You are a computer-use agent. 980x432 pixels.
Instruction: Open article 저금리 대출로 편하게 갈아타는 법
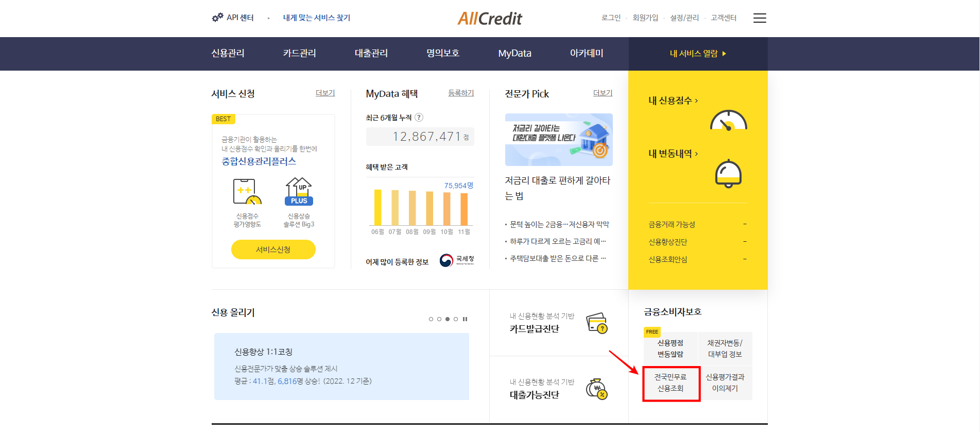[x=558, y=188]
